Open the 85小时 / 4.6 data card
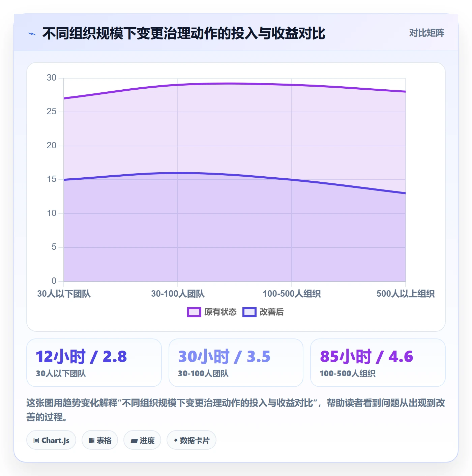This screenshot has width=472, height=476. (x=378, y=363)
